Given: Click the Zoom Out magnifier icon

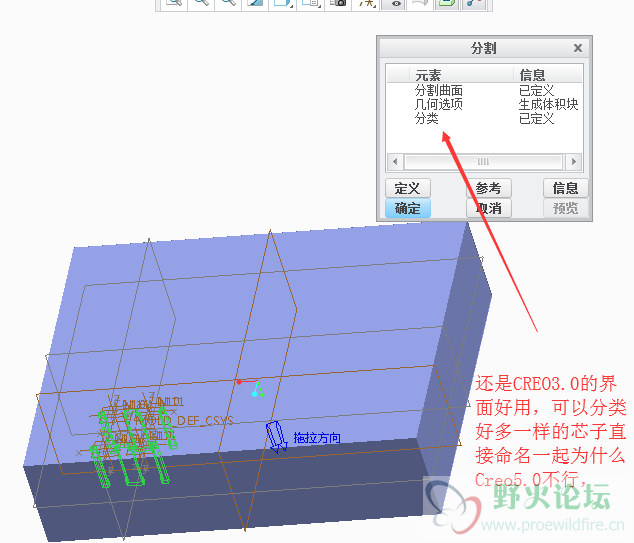Looking at the screenshot, I should 228,3.
